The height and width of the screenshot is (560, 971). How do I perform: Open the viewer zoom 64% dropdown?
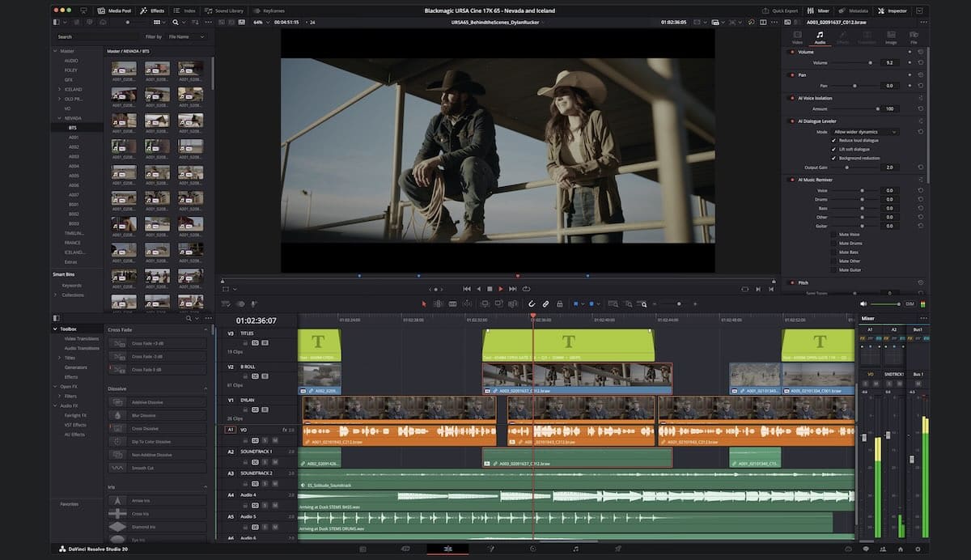(262, 23)
